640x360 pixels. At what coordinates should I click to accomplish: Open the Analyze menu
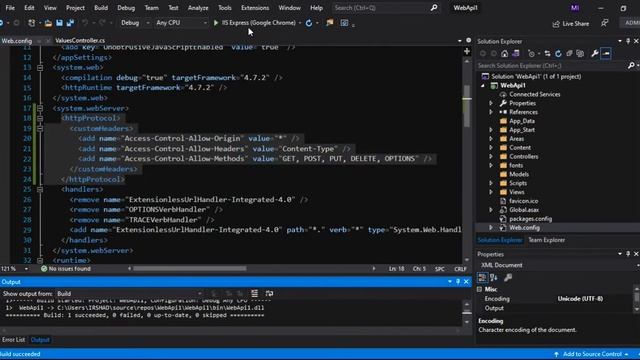click(198, 8)
